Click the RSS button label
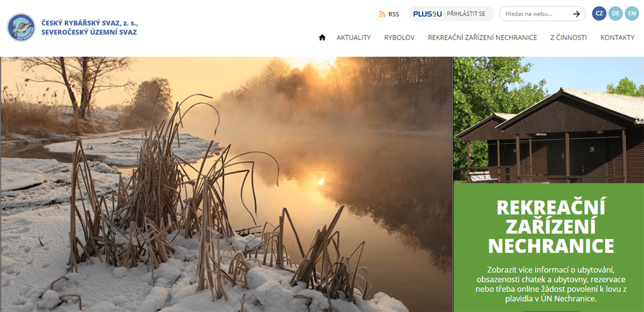 coord(393,14)
